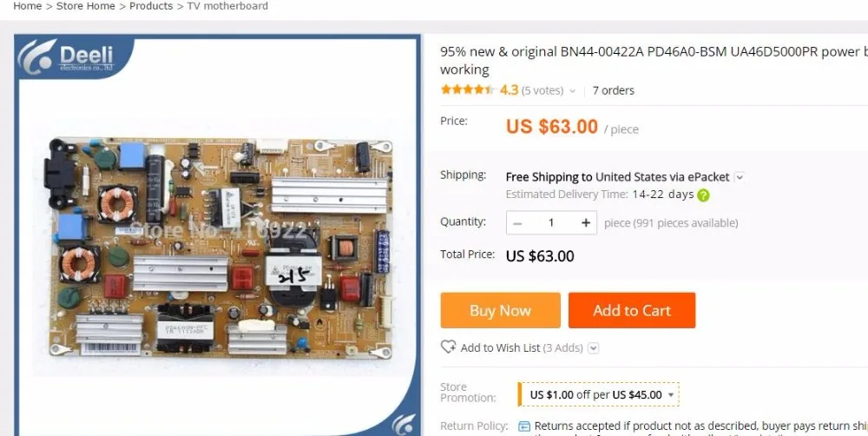This screenshot has width=868, height=436.
Task: Click the green delivery time help icon
Action: pos(703,195)
